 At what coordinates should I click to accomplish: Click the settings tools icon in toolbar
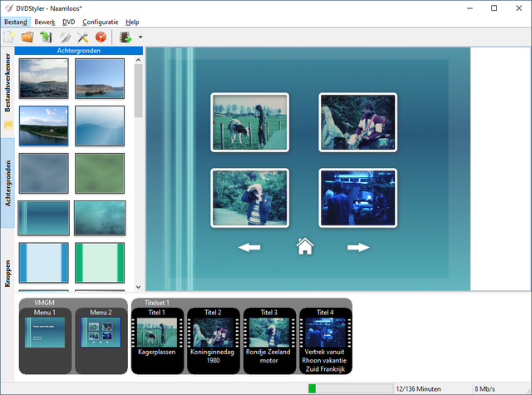(83, 37)
